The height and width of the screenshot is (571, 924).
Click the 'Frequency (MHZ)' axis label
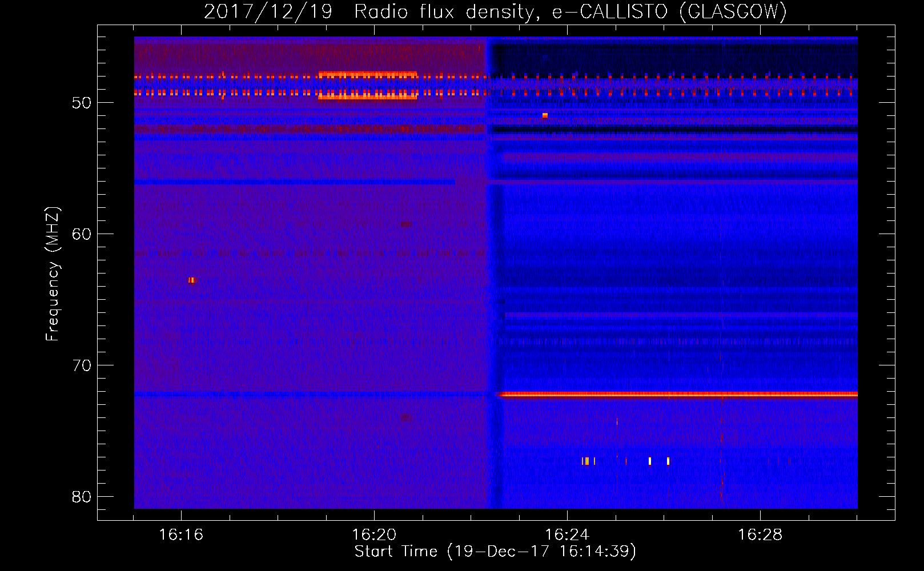coord(53,274)
